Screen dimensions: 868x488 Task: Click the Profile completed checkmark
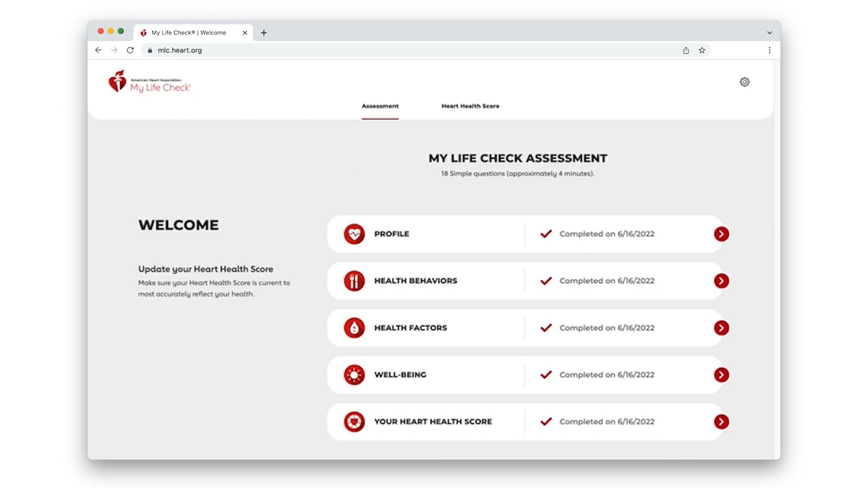tap(546, 234)
